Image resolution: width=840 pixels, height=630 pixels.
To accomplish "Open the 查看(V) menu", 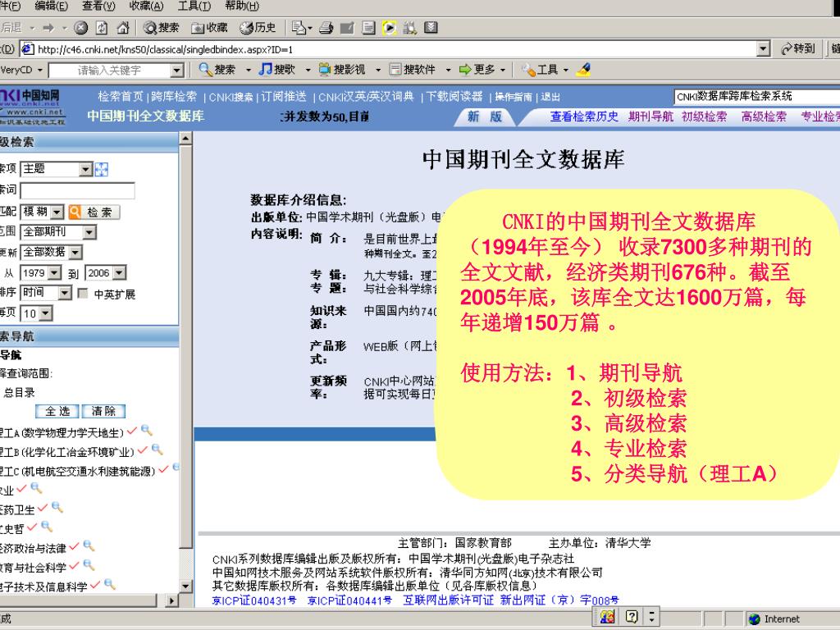I will tap(98, 6).
